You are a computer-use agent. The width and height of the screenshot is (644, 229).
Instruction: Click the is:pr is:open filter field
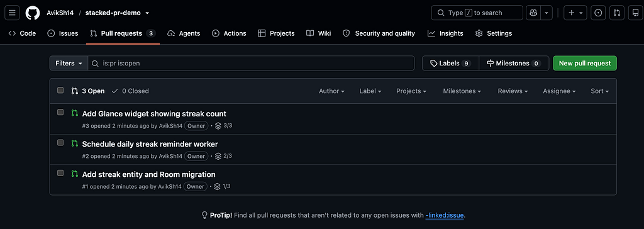tap(251, 64)
